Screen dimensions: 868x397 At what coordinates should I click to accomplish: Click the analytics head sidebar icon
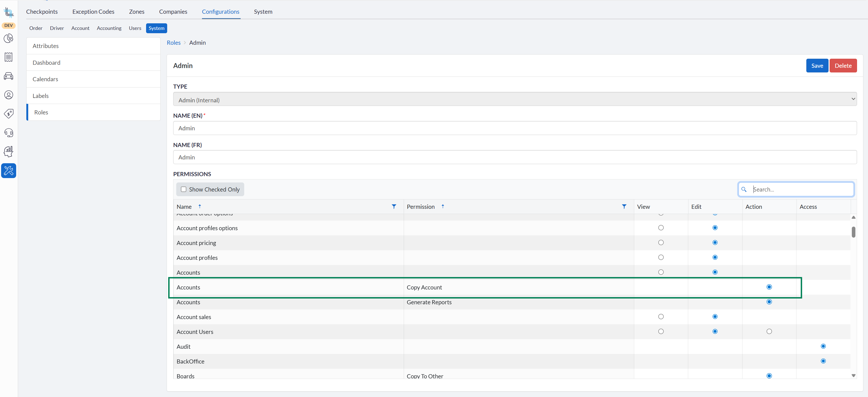pos(8,151)
